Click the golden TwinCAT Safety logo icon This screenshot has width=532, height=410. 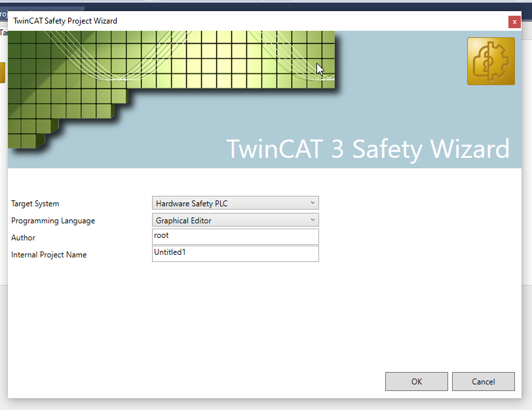pos(491,61)
